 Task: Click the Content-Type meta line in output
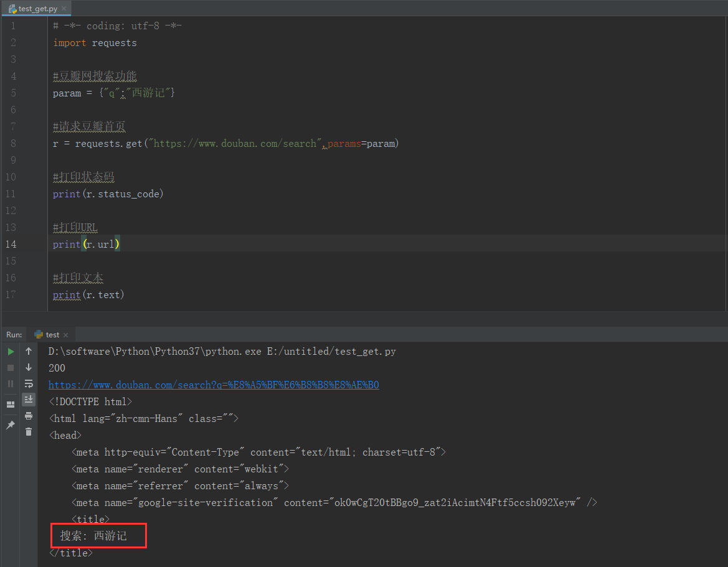258,452
